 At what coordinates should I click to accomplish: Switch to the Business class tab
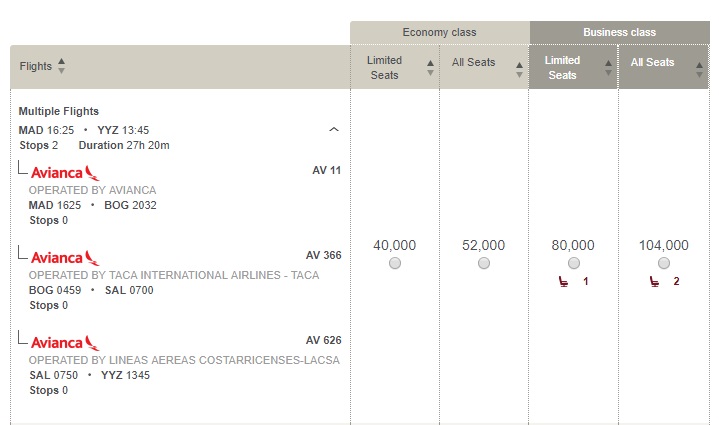pyautogui.click(x=619, y=32)
